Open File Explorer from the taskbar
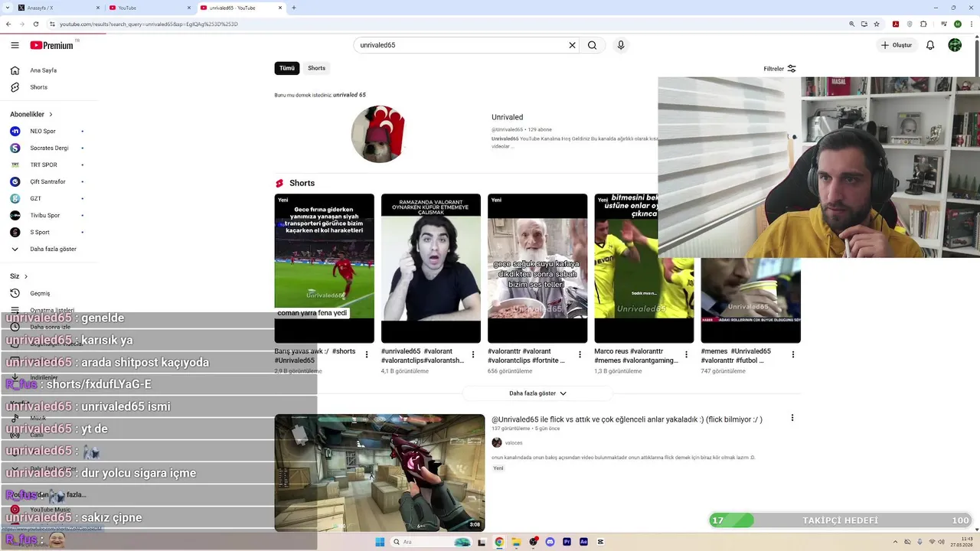The height and width of the screenshot is (551, 980). coord(516,542)
